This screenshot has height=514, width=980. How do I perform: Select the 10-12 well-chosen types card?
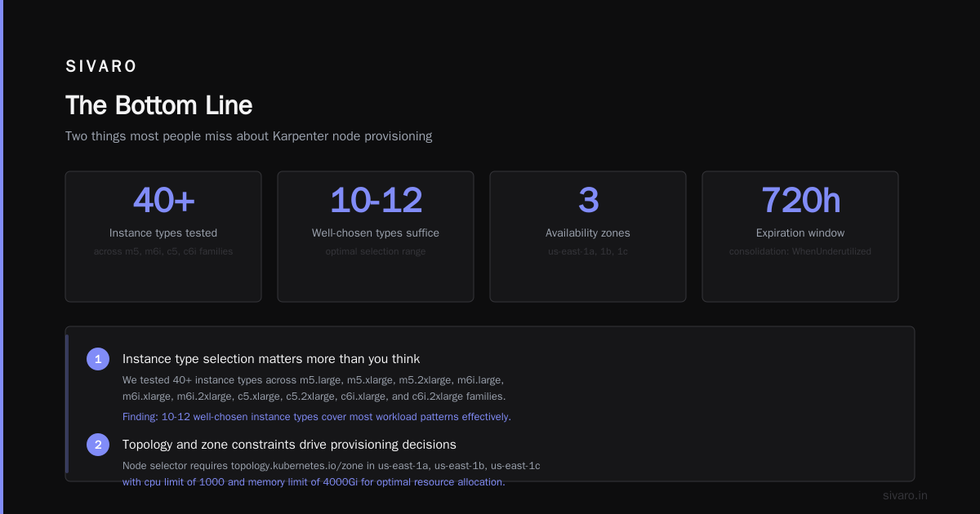(376, 237)
